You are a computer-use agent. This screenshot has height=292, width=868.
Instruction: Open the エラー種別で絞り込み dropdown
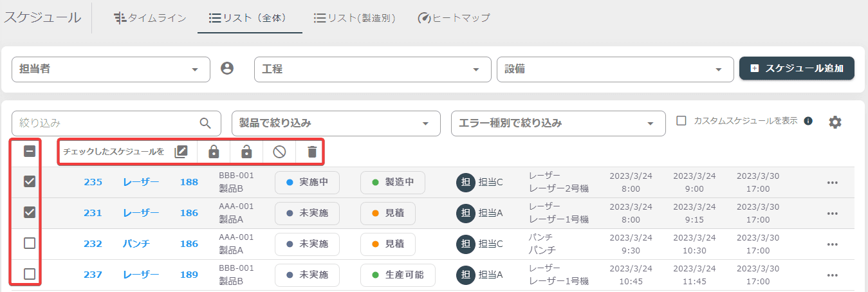[x=559, y=123]
